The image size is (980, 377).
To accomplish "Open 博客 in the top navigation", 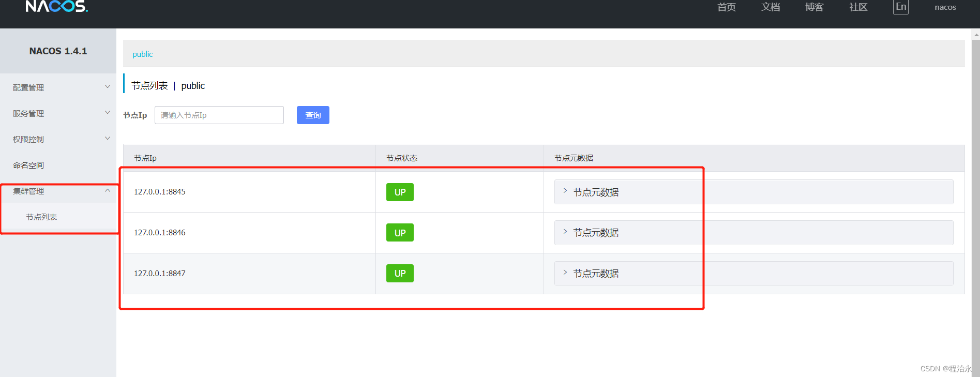I will (x=815, y=7).
